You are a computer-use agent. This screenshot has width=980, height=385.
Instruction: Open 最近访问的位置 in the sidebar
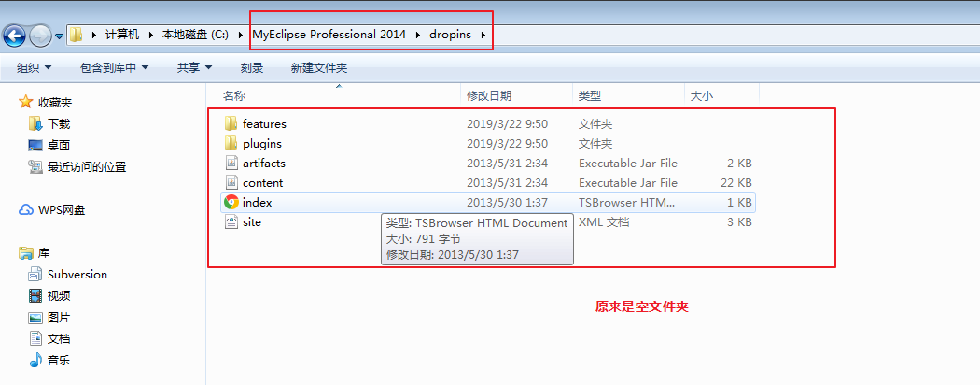pyautogui.click(x=86, y=167)
